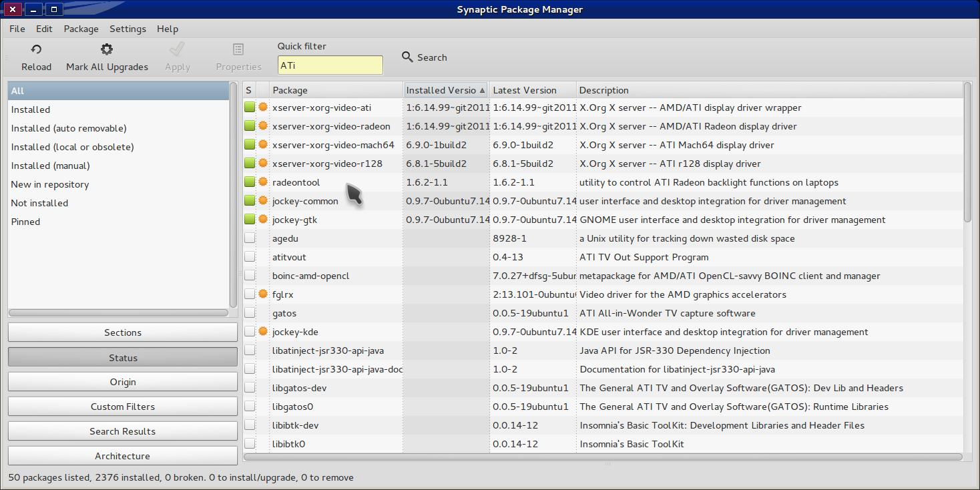
Task: Click the Mark All Upgrades gear icon
Action: pos(107,49)
